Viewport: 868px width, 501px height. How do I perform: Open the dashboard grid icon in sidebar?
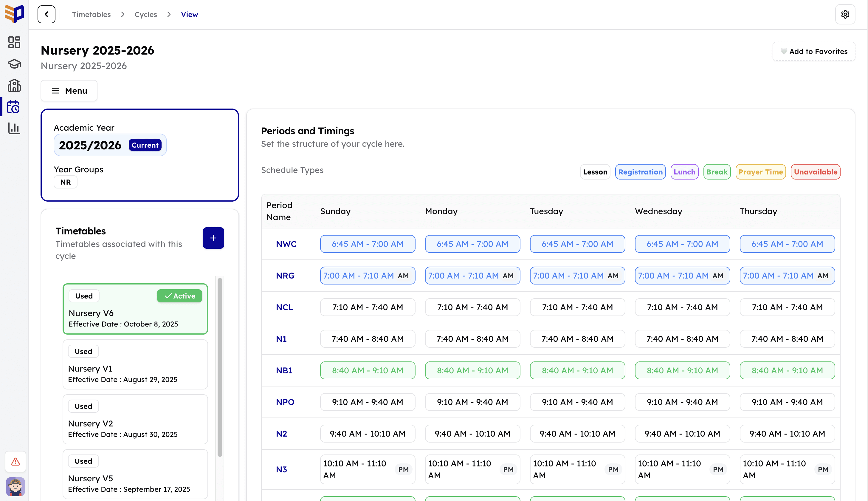point(14,42)
